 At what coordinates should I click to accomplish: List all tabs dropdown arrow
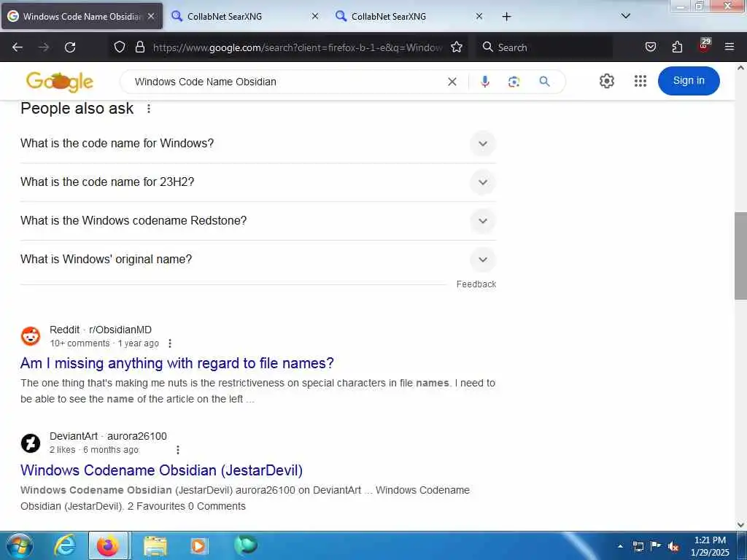click(x=626, y=16)
